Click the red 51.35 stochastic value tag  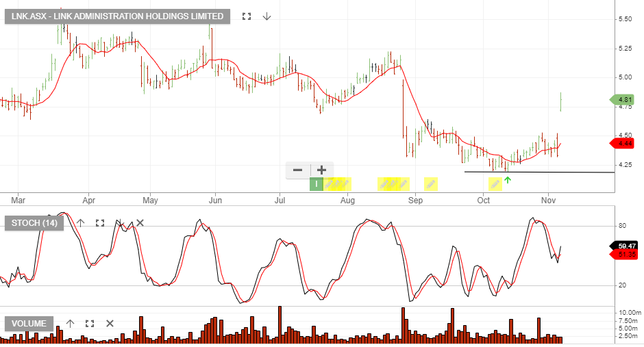(x=624, y=255)
